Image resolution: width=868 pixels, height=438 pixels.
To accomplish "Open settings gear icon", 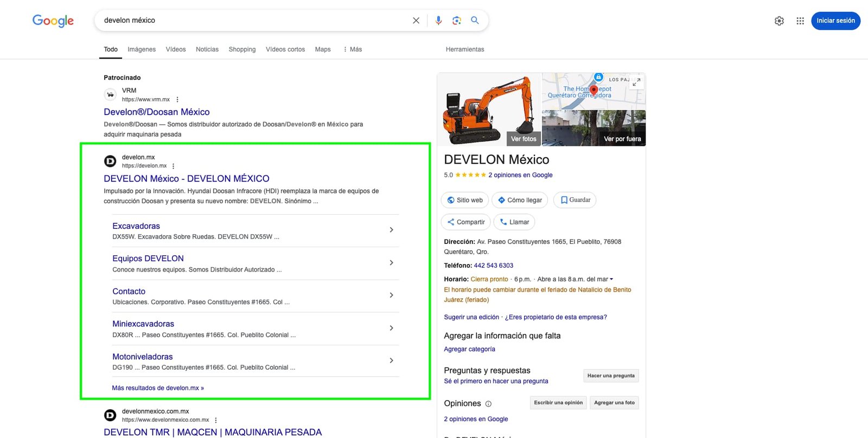I will coord(779,21).
